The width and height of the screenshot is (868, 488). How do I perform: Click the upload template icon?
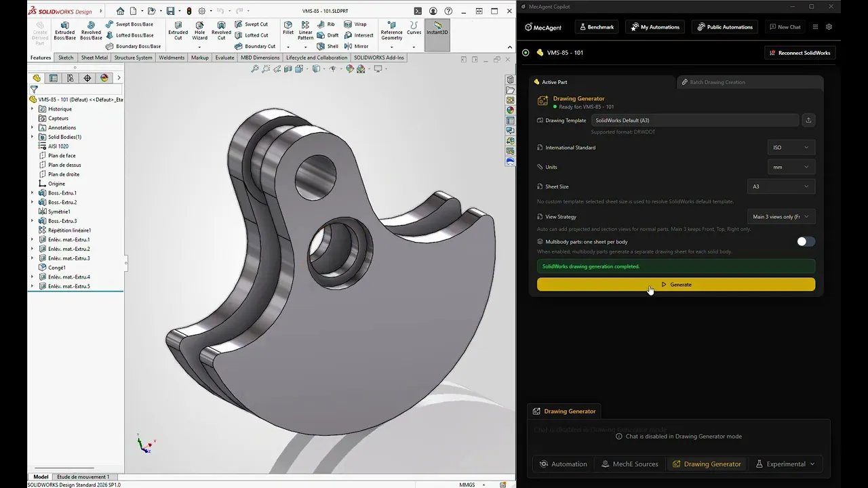click(808, 120)
